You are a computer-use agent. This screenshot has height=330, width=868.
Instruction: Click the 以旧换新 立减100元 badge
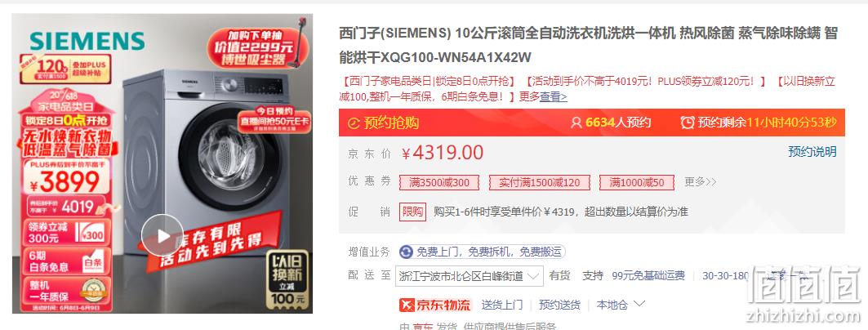[287, 279]
